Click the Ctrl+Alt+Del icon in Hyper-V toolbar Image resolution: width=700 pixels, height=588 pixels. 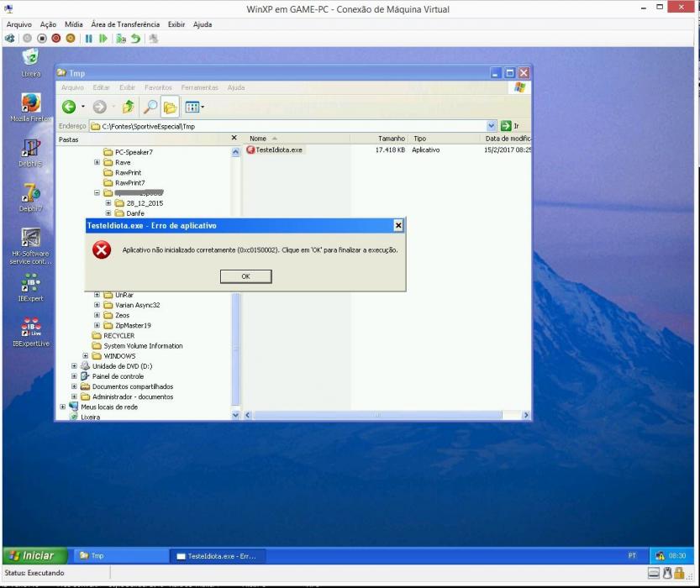click(10, 39)
